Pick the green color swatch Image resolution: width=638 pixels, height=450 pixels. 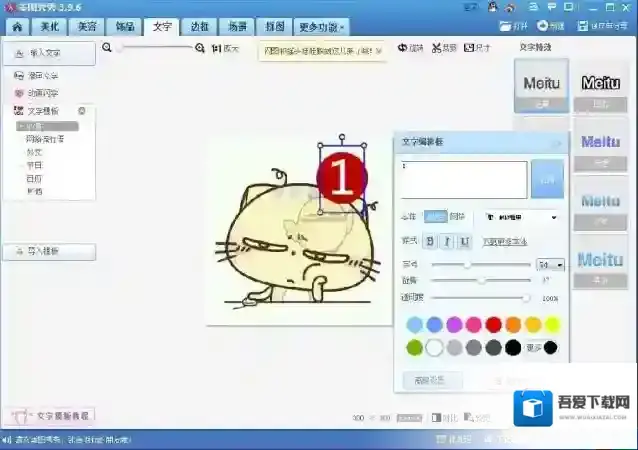click(415, 348)
